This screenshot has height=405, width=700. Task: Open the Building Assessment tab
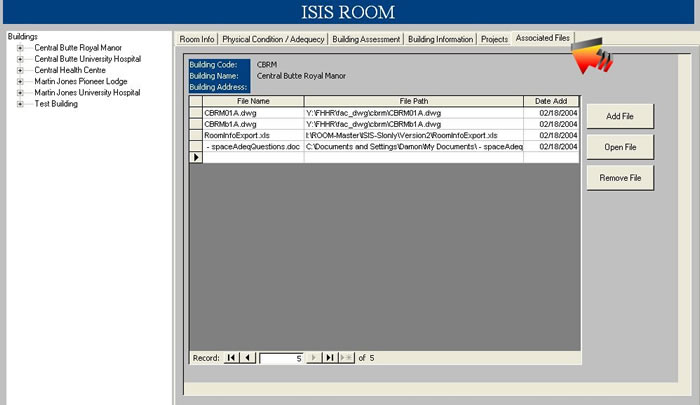[x=366, y=39]
